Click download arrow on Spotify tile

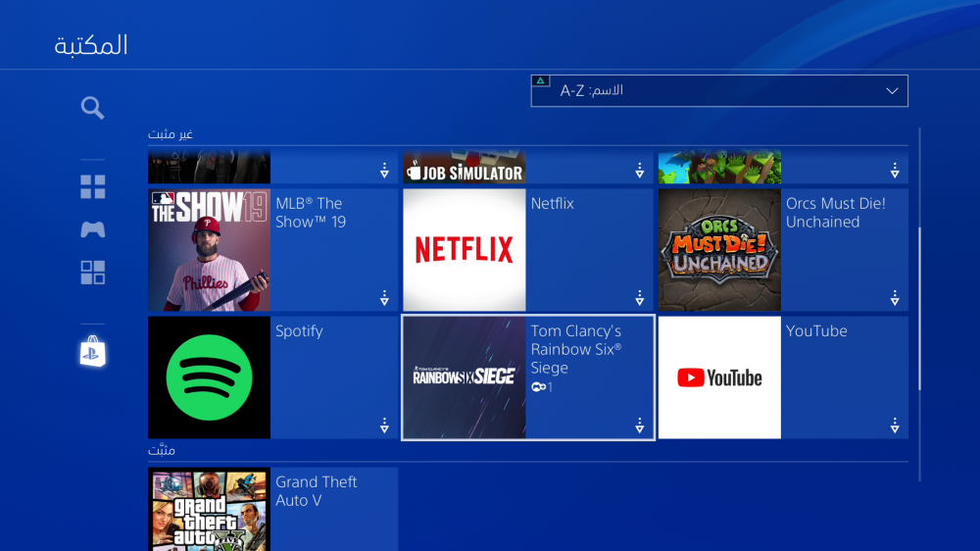(384, 426)
